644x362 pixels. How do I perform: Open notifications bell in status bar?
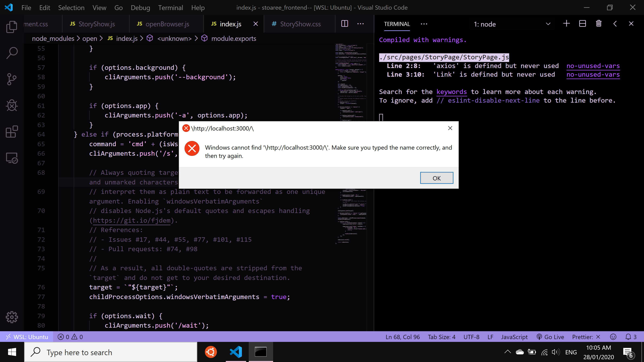click(x=629, y=336)
